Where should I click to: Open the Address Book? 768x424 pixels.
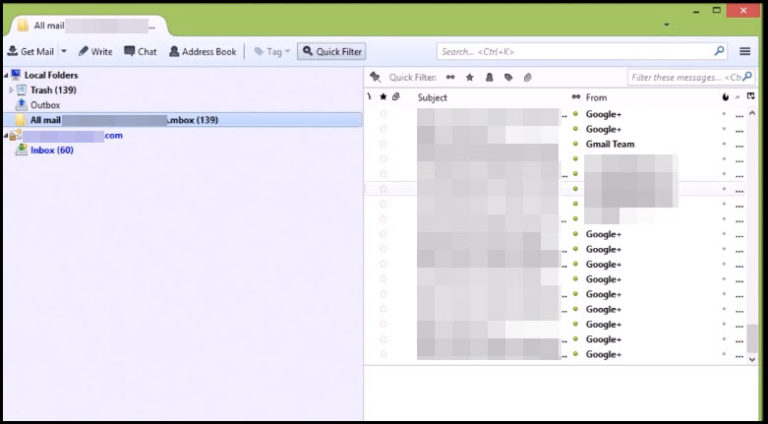point(203,51)
